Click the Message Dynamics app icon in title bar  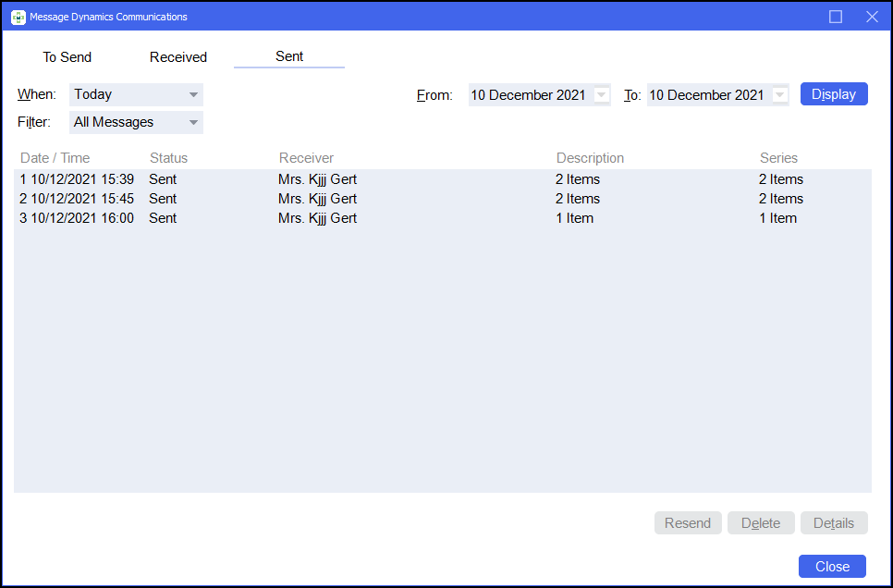tap(18, 17)
